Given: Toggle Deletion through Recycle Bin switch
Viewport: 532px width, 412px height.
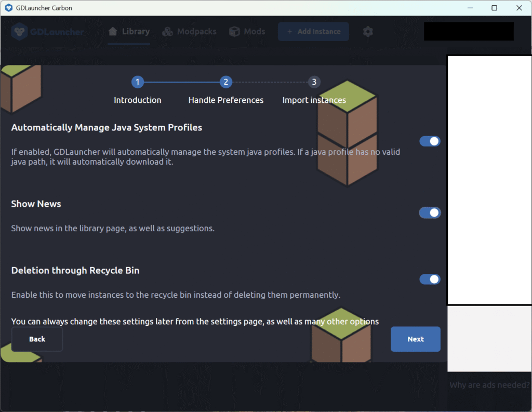Looking at the screenshot, I should coord(430,279).
